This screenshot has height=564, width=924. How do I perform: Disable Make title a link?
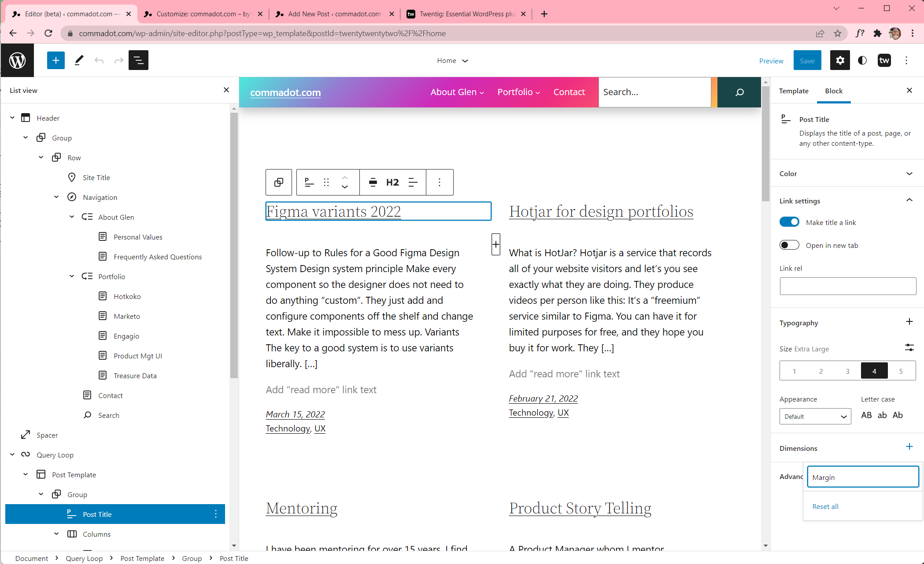click(x=789, y=221)
